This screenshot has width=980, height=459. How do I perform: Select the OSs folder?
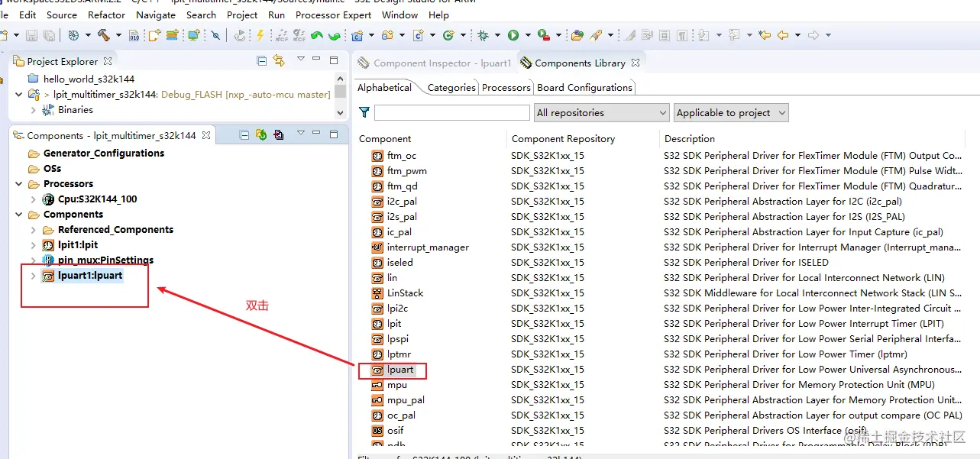(52, 169)
